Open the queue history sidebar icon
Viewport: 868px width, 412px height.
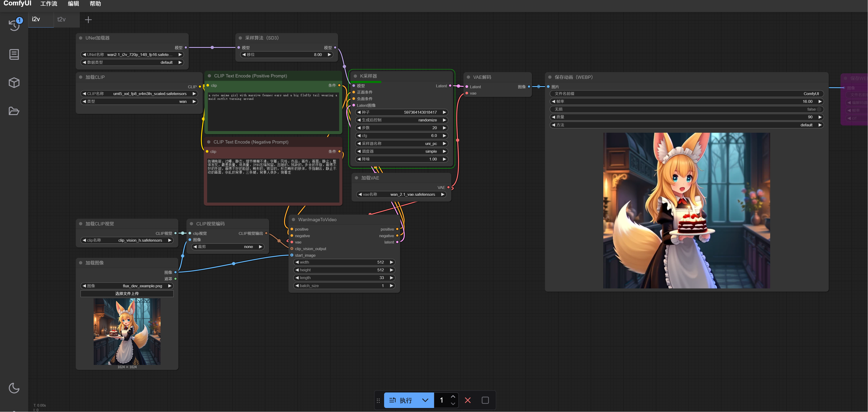tap(14, 25)
